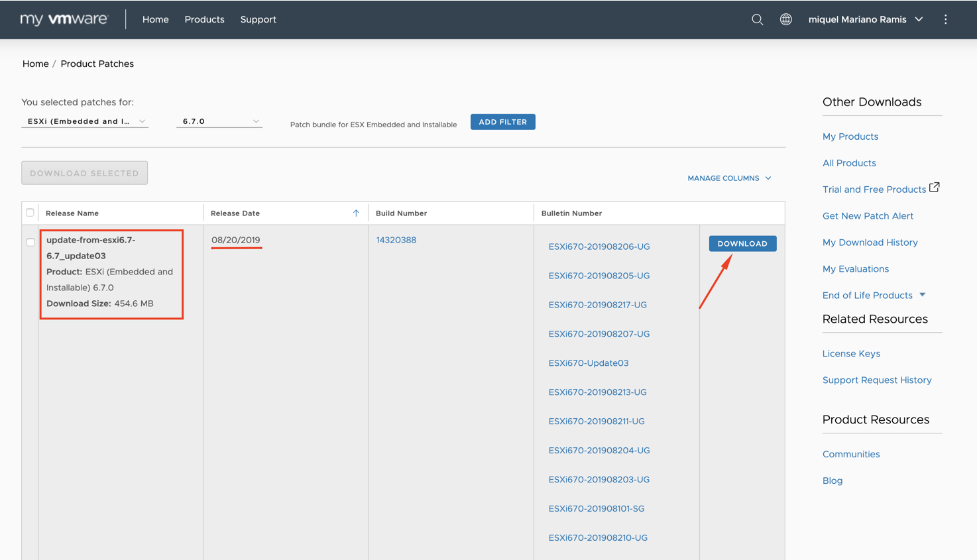Open bulletin ESXi670-201908206-UG
977x560 pixels.
(599, 247)
